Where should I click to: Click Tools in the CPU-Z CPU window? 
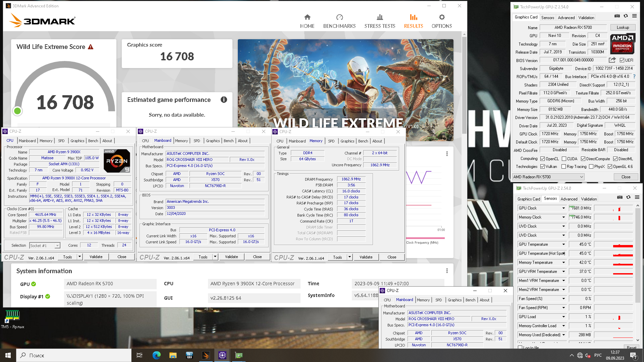[x=67, y=257]
